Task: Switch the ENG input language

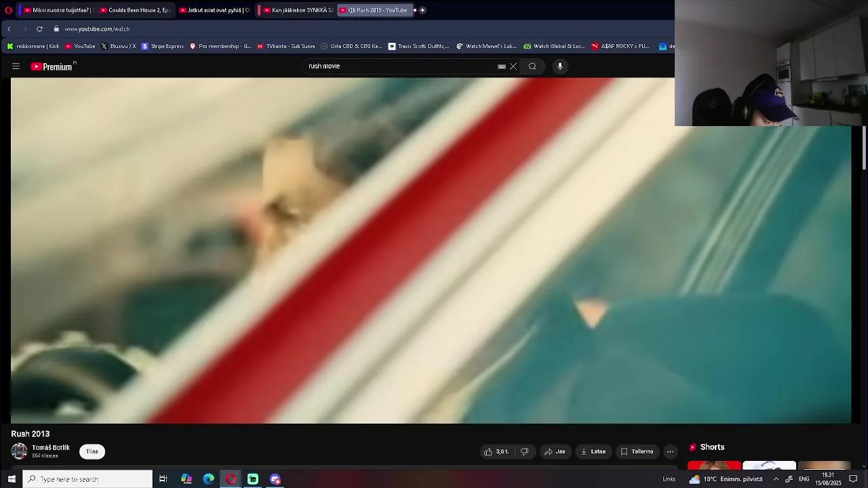Action: point(804,479)
